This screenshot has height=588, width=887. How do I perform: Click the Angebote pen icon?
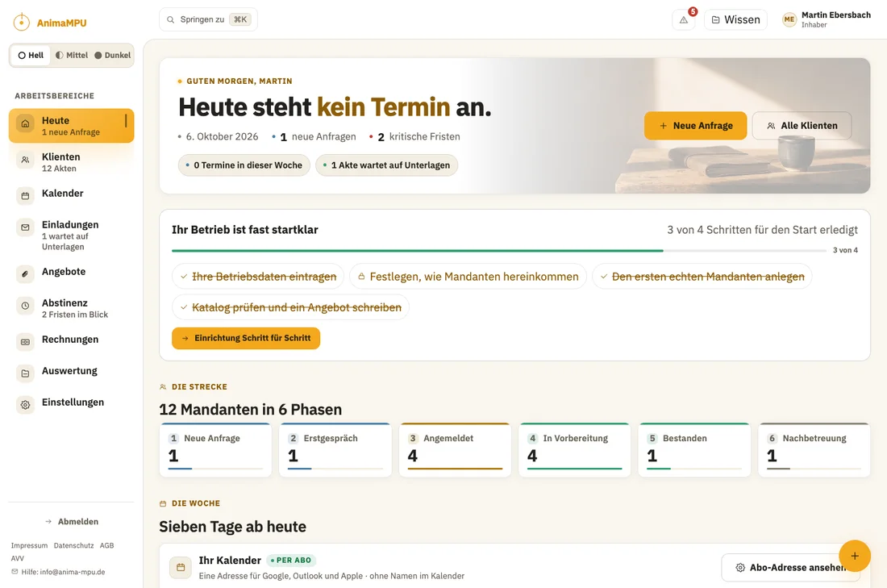click(x=25, y=274)
